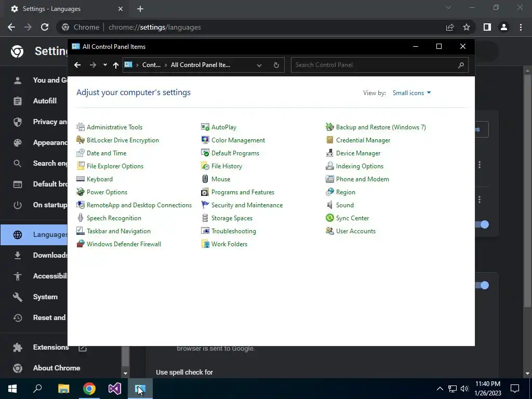Click Work Folders icon
Image resolution: width=532 pixels, height=399 pixels.
tap(205, 244)
